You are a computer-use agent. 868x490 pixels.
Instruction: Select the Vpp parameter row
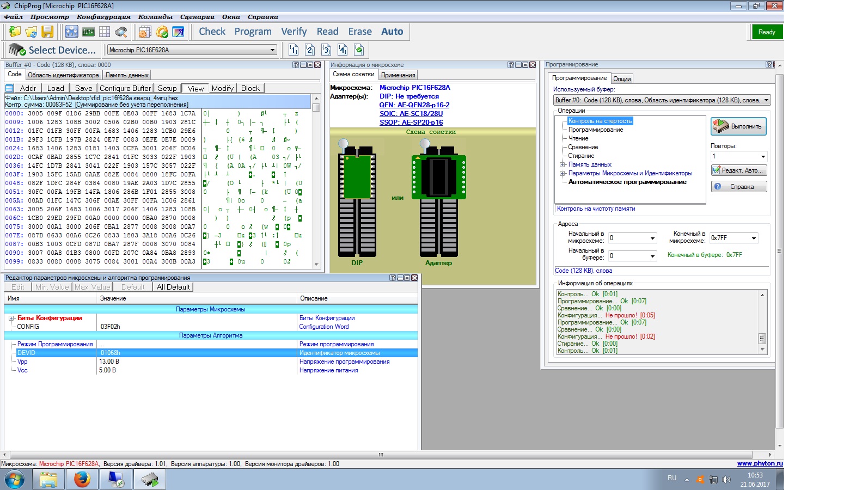(x=211, y=362)
